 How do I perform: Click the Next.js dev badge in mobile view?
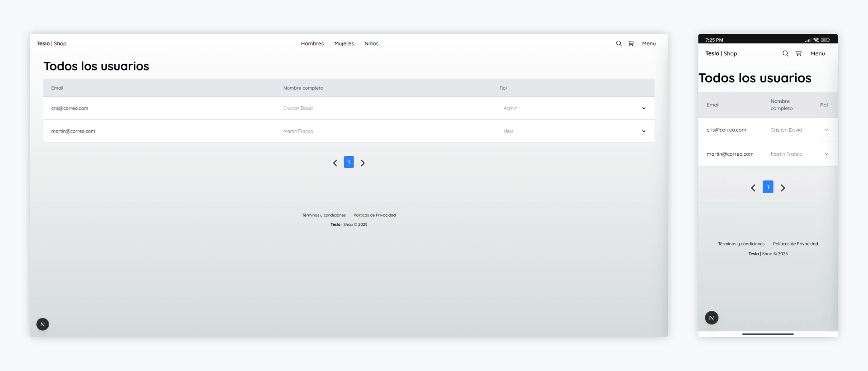pos(711,318)
